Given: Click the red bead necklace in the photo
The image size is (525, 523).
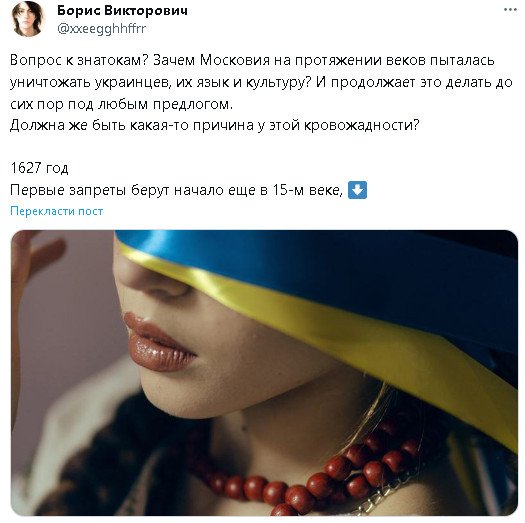Looking at the screenshot, I should click(x=315, y=475).
